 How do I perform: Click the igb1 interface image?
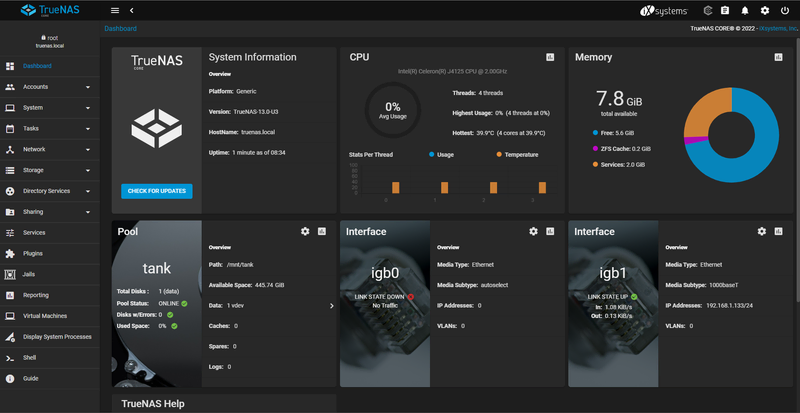[x=613, y=304]
